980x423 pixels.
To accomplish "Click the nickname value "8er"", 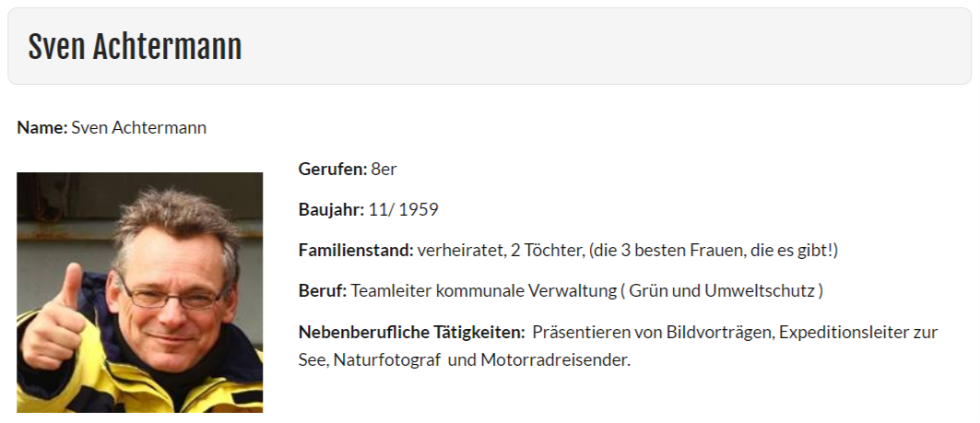I will pos(384,169).
